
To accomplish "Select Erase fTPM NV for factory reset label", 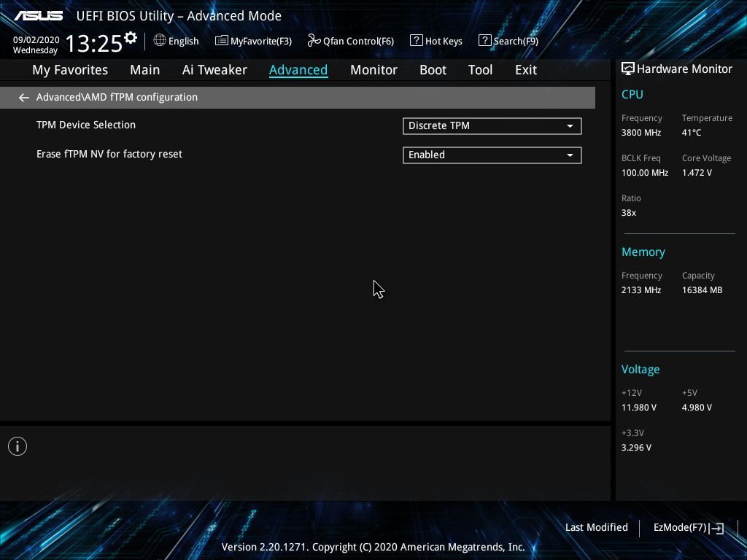I will point(109,155).
